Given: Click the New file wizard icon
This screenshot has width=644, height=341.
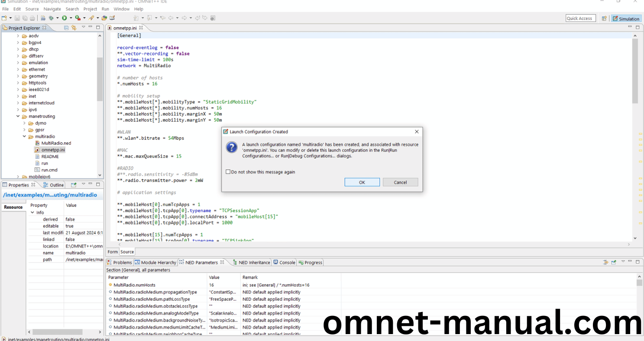Looking at the screenshot, I should click(x=4, y=18).
